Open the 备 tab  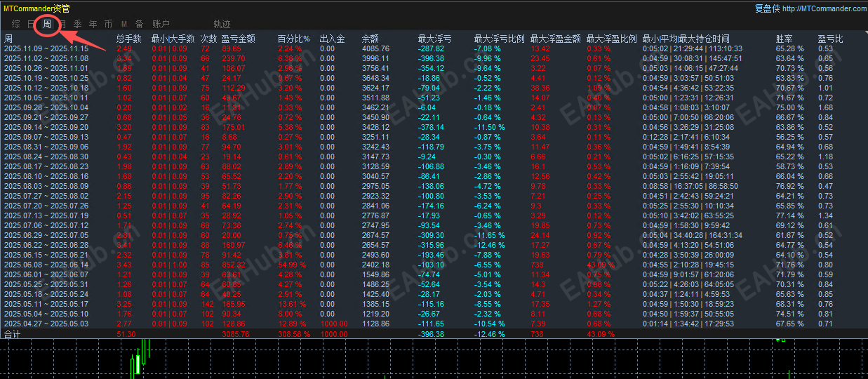pyautogui.click(x=139, y=25)
